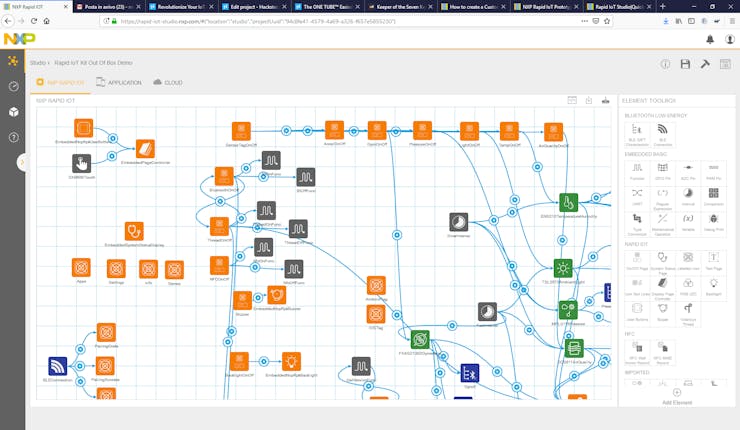Pick Regular Expression element in toolbox
740x430 pixels.
tap(663, 197)
